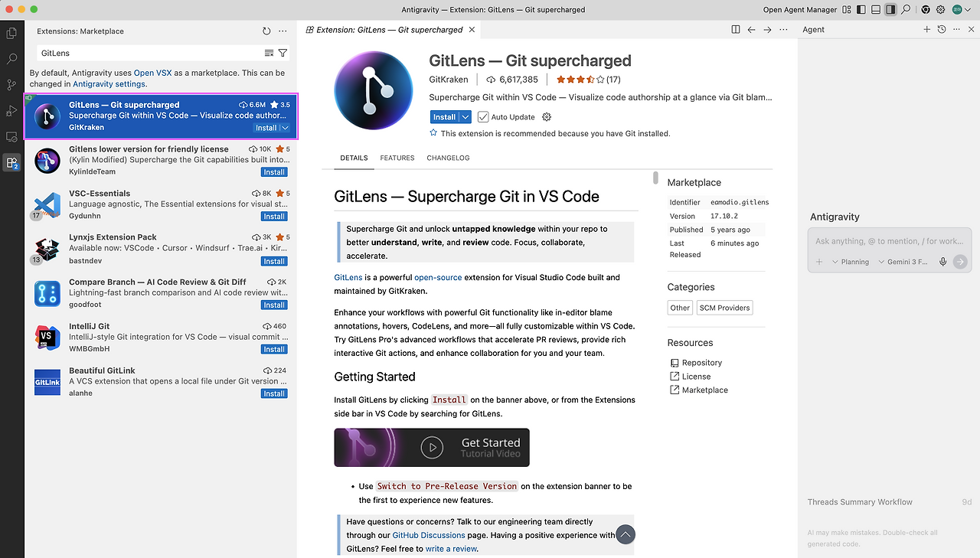Viewport: 980px width, 558px height.
Task: Open the Explorer view in the activity bar
Action: click(x=11, y=33)
